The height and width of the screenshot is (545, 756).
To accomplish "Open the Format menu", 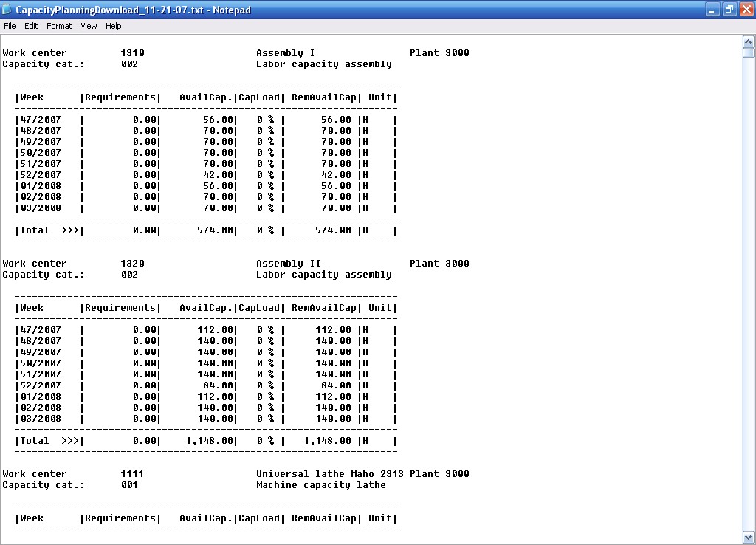I will (x=59, y=26).
